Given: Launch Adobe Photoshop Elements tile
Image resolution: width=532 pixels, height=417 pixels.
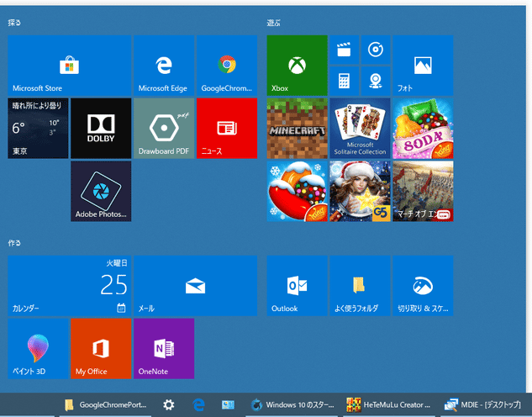Looking at the screenshot, I should click(x=101, y=191).
